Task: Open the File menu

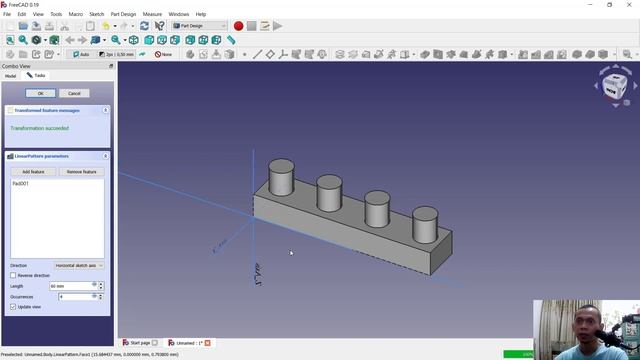Action: pyautogui.click(x=7, y=14)
